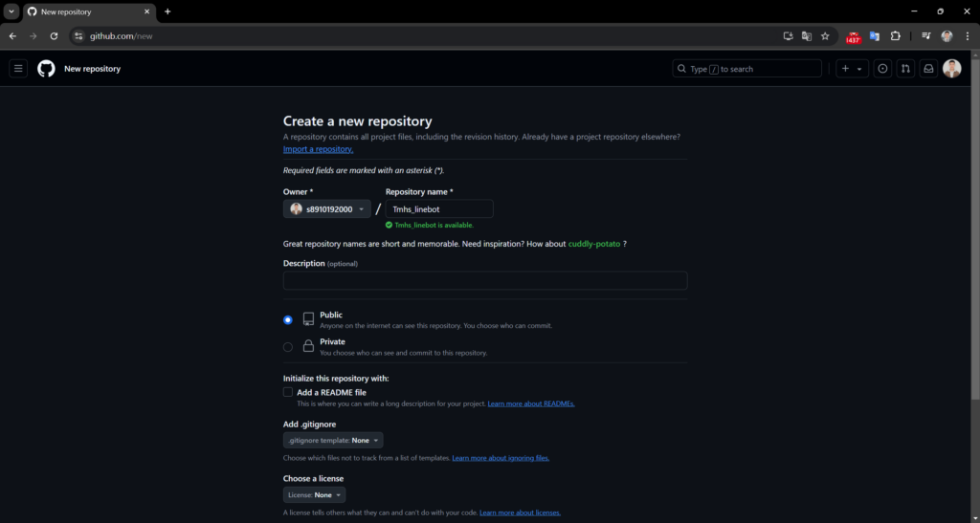This screenshot has width=980, height=523.
Task: Open the Google Translate extension icon
Action: tap(875, 36)
